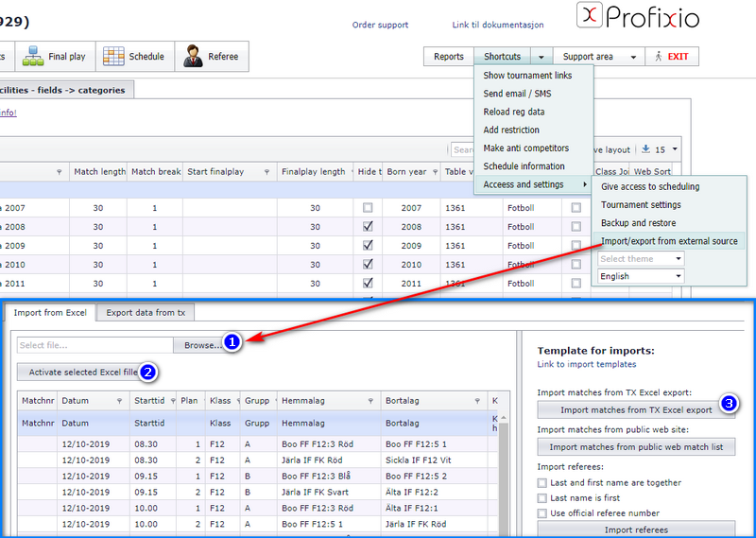The image size is (756, 538).
Task: Select cell 'Järla IF FK Svart'
Action: pyautogui.click(x=329, y=493)
